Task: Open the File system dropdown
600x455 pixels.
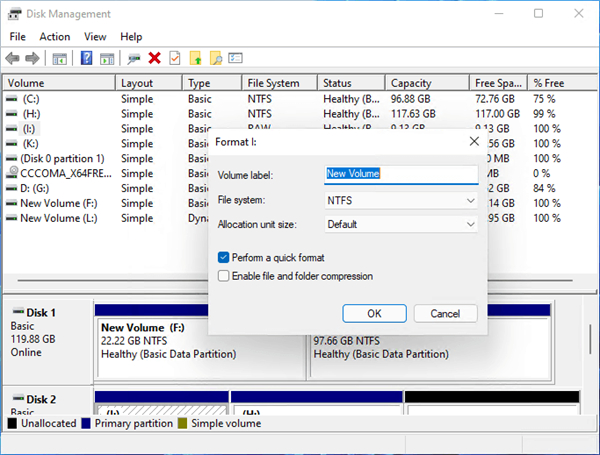Action: click(x=401, y=201)
